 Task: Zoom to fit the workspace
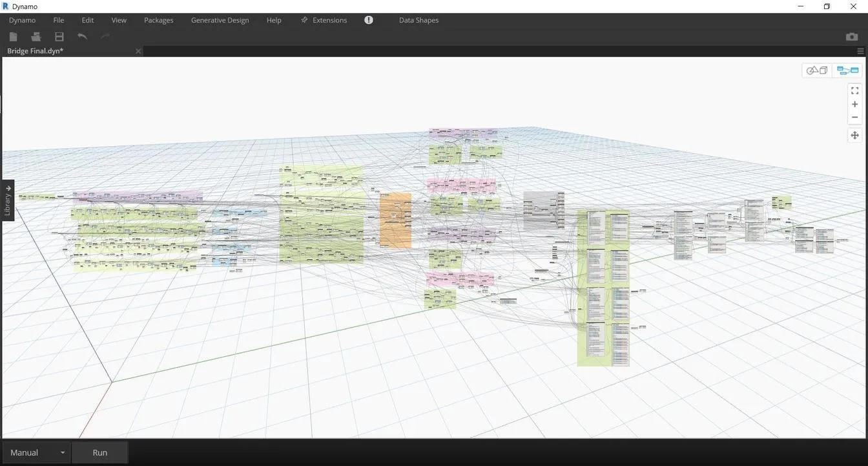coord(854,91)
